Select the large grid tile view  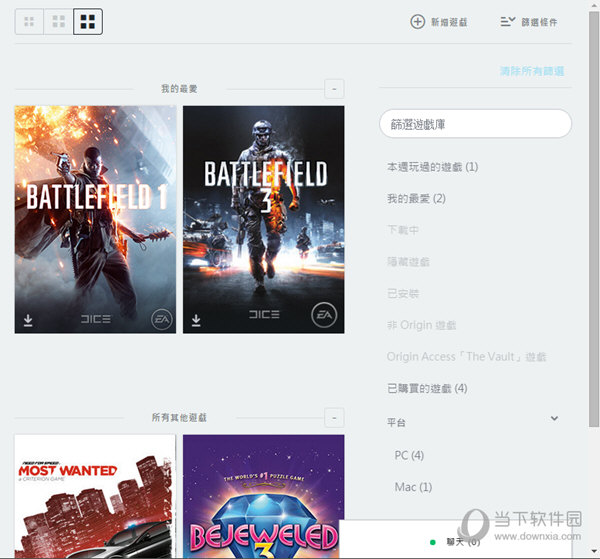point(88,22)
